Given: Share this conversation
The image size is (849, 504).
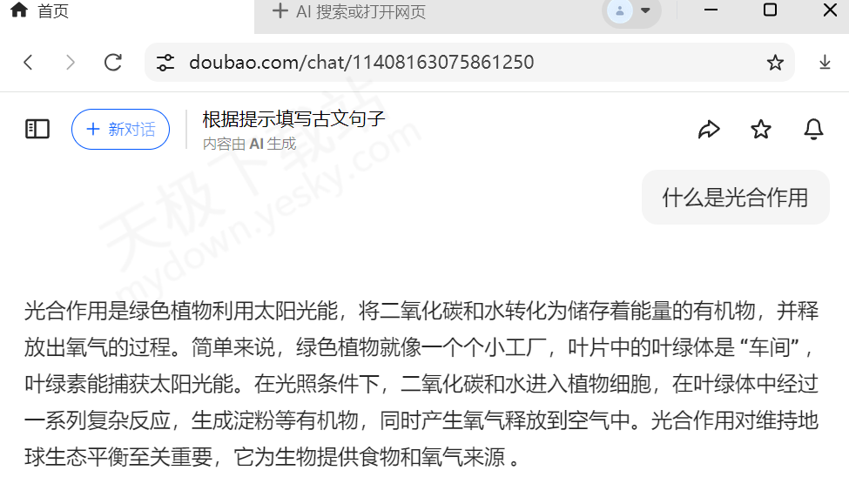Looking at the screenshot, I should pos(709,129).
